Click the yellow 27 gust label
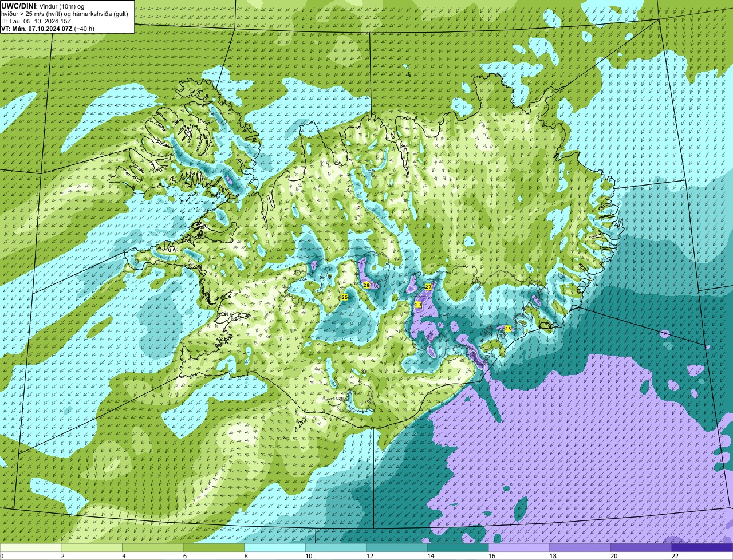Screen dimensions: 733x560 click(428, 287)
